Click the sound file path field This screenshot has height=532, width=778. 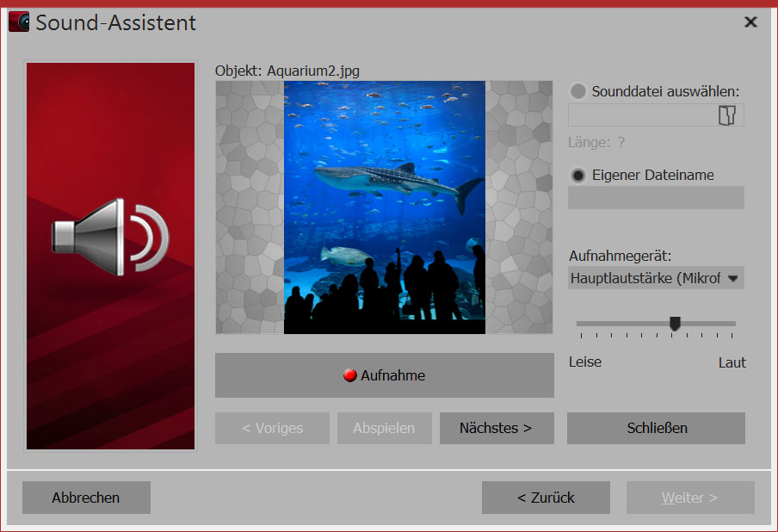pos(641,116)
